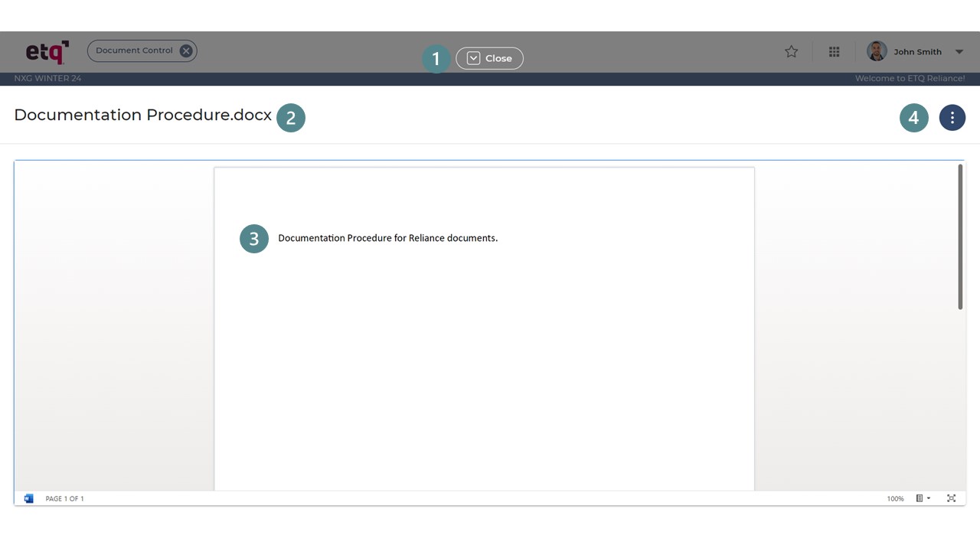Click the 100% zoom level control
The width and height of the screenshot is (980, 551).
tap(894, 498)
